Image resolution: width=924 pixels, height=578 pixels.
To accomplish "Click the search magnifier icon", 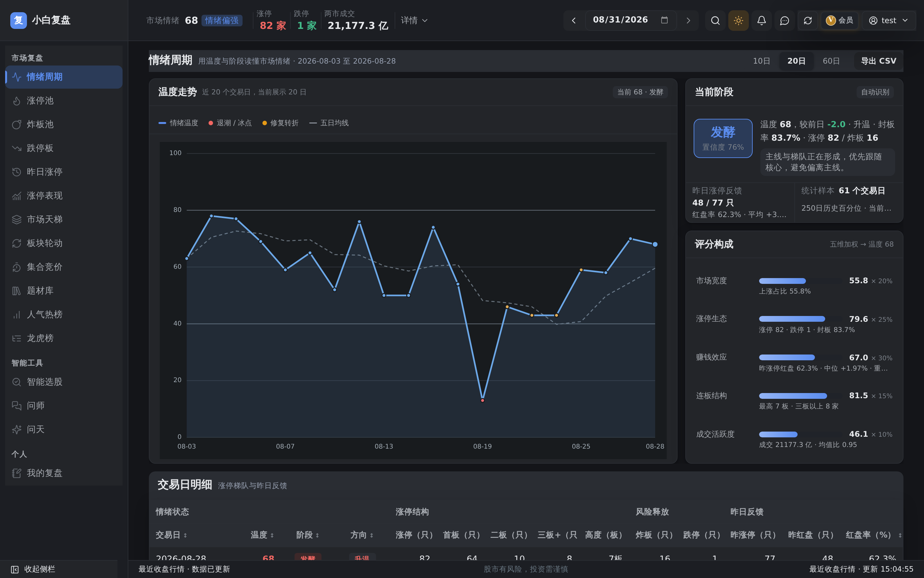I will click(x=715, y=20).
